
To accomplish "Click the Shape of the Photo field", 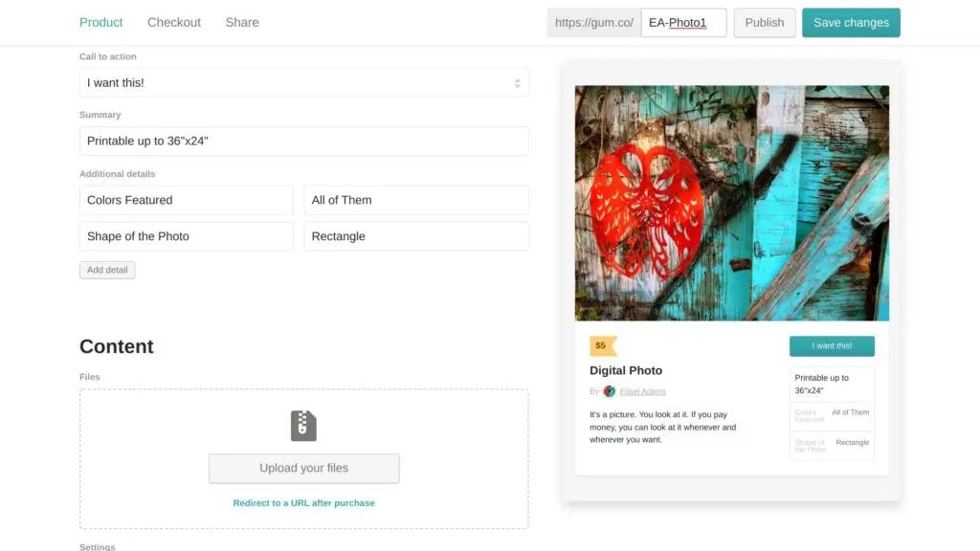I will [x=186, y=236].
